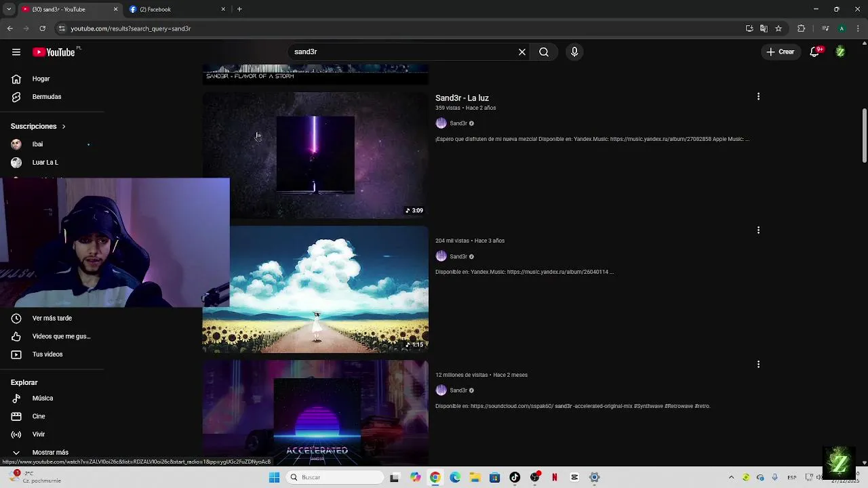
Task: Visit Sand3r channel under La luz
Action: [x=458, y=123]
